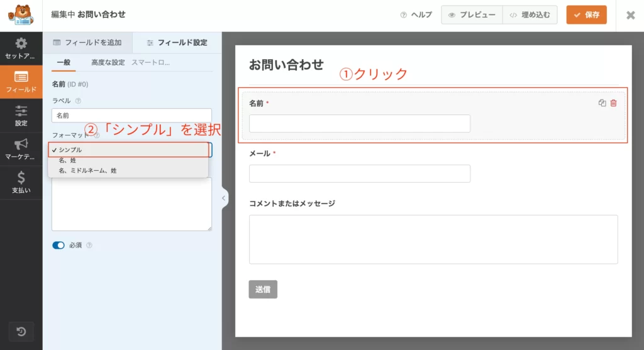
Task: Choose the 名、姓 format option
Action: pyautogui.click(x=128, y=160)
